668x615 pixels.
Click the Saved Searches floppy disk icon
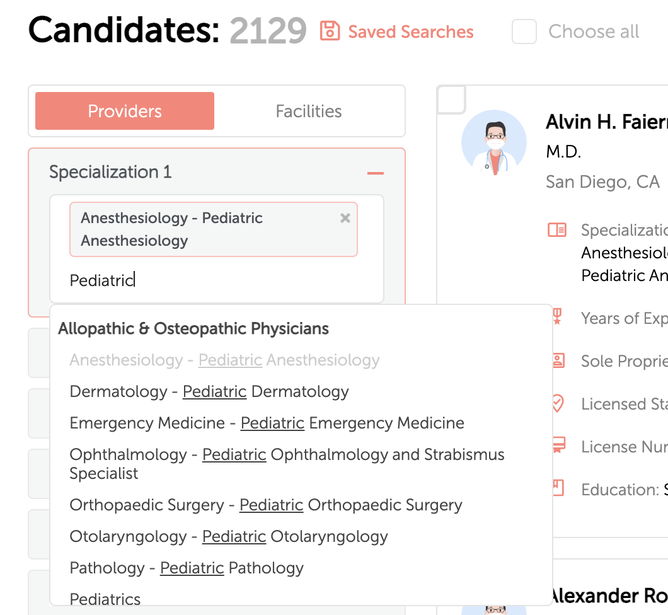point(330,31)
